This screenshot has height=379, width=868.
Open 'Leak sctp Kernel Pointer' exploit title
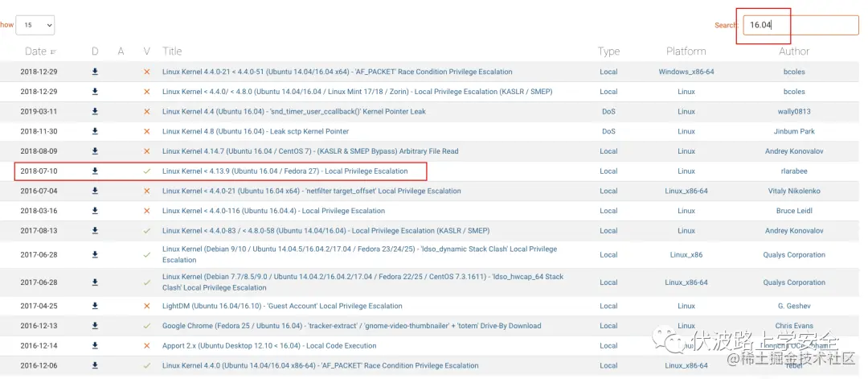[x=256, y=131]
